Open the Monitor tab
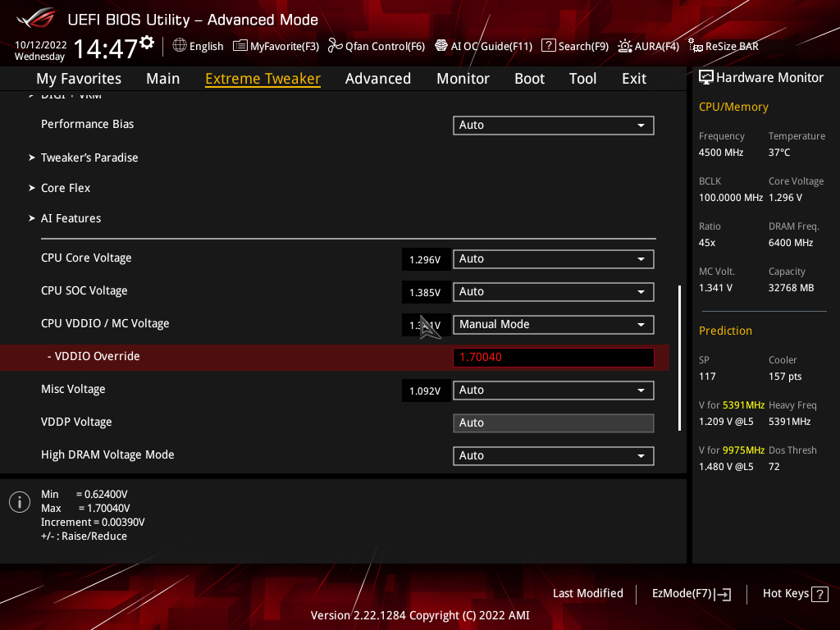Image resolution: width=840 pixels, height=630 pixels. point(463,79)
